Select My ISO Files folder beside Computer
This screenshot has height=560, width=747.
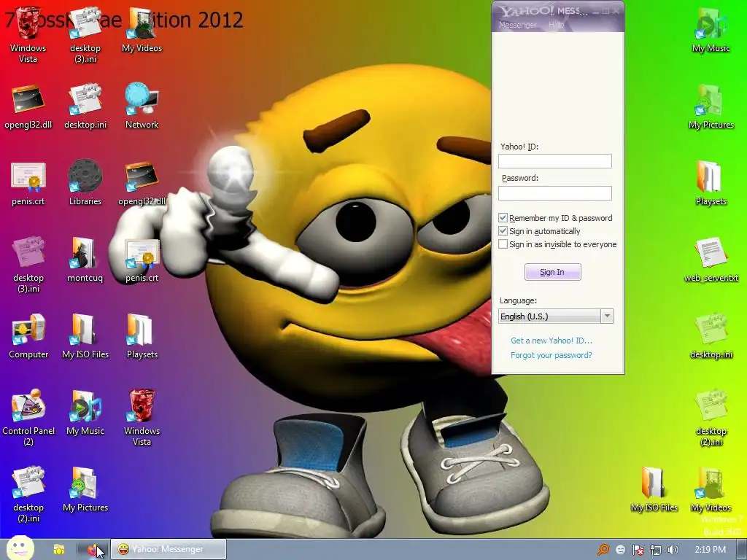point(85,335)
